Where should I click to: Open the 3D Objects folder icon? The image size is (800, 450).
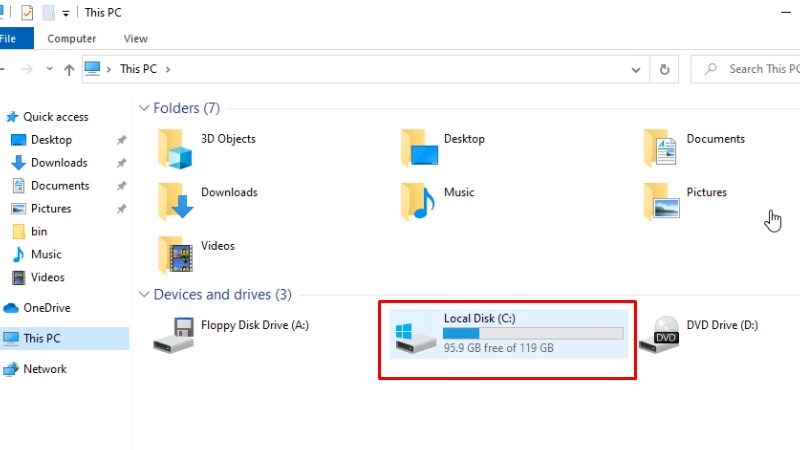(174, 148)
